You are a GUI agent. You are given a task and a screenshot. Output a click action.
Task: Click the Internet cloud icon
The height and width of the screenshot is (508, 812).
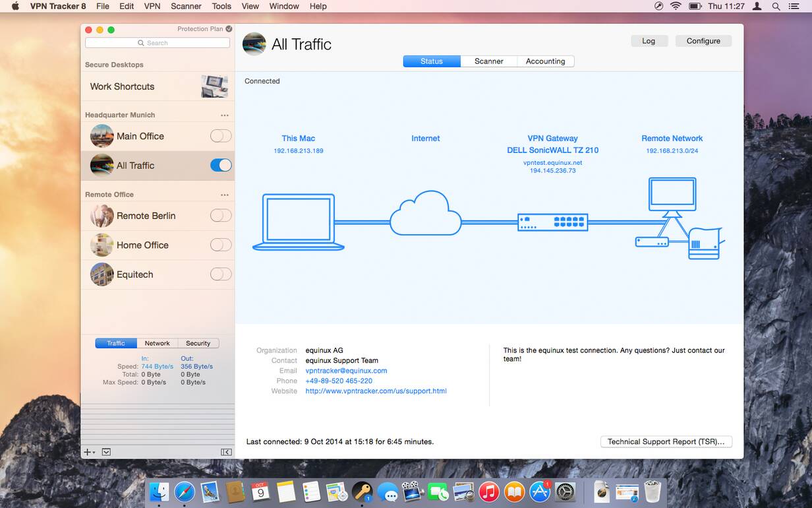(x=426, y=213)
